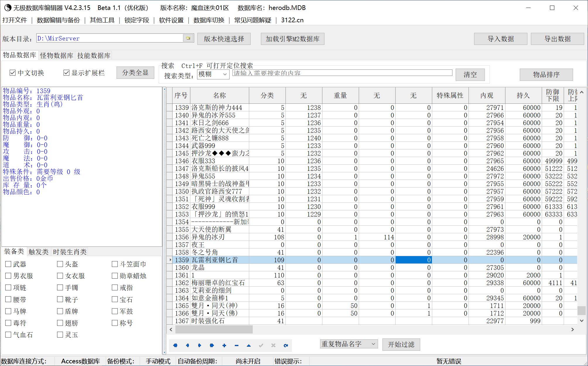Open 软件设置 menu

[x=171, y=20]
